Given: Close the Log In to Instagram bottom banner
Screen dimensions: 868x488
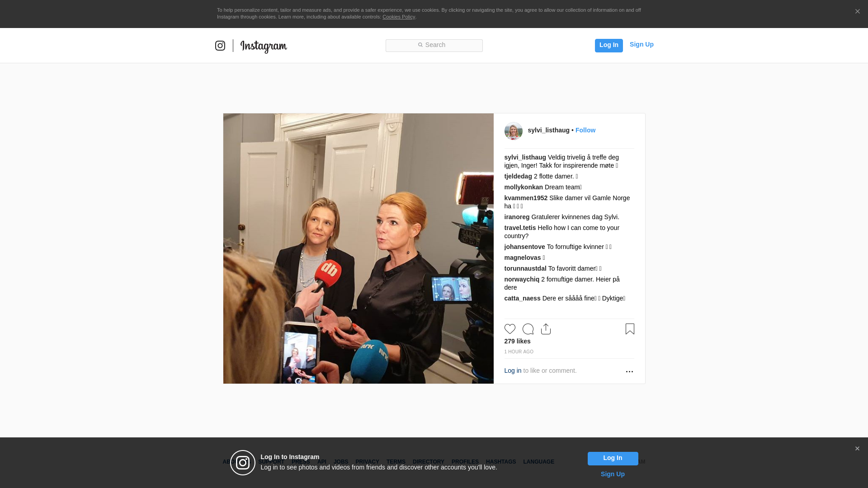Looking at the screenshot, I should click(857, 449).
